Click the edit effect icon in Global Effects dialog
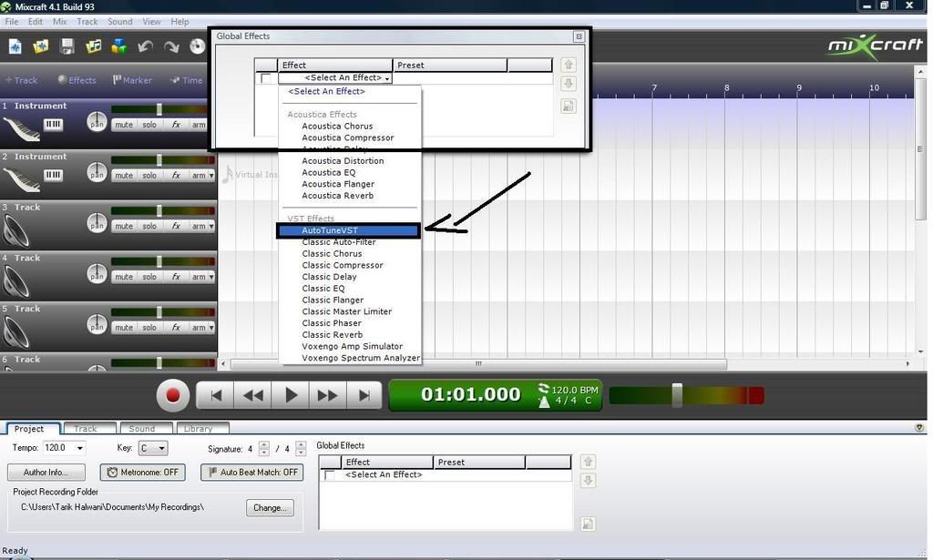Screen dimensions: 933x560 point(569,107)
